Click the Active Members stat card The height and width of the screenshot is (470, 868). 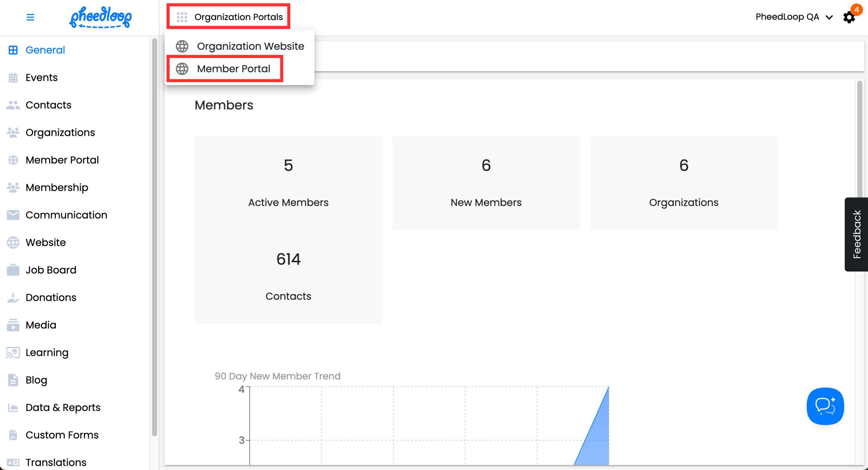pos(288,183)
